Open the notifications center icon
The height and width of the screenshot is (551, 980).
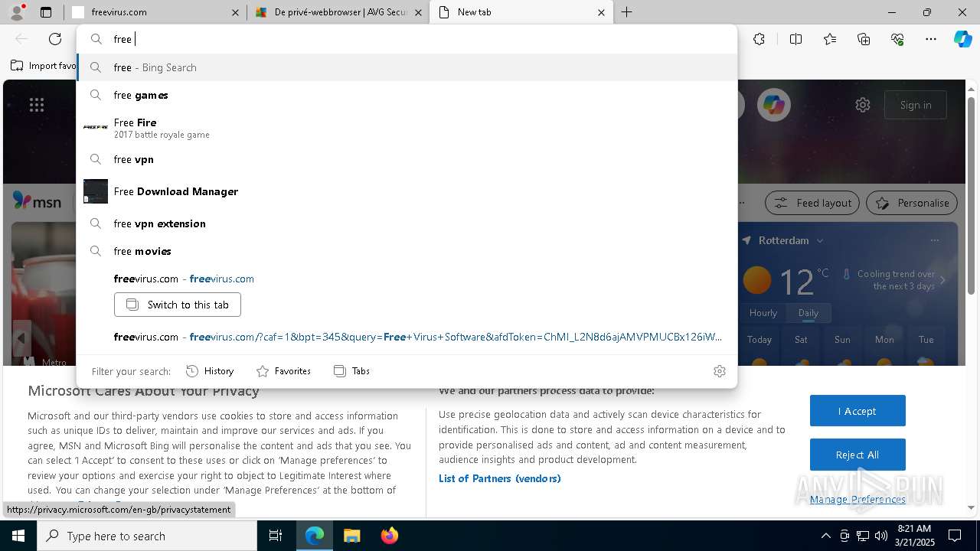[955, 536]
